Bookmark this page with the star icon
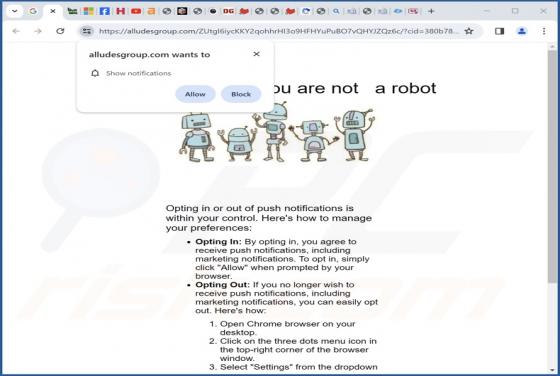The image size is (560, 376). [469, 31]
